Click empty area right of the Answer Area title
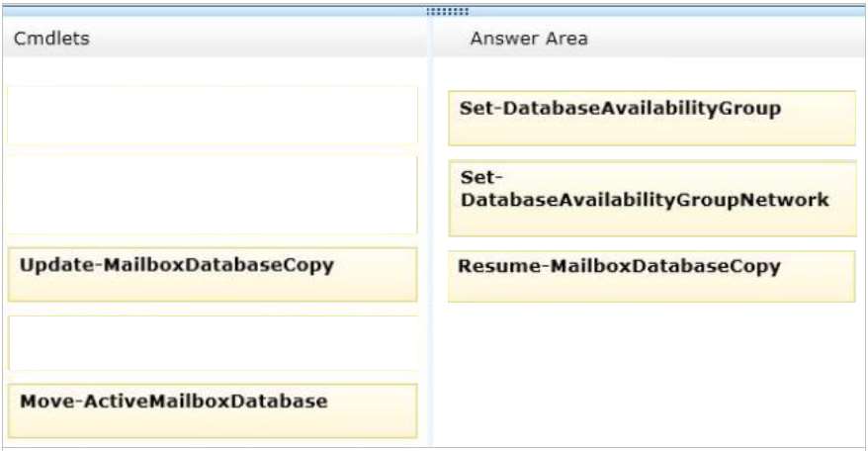 pyautogui.click(x=726, y=39)
